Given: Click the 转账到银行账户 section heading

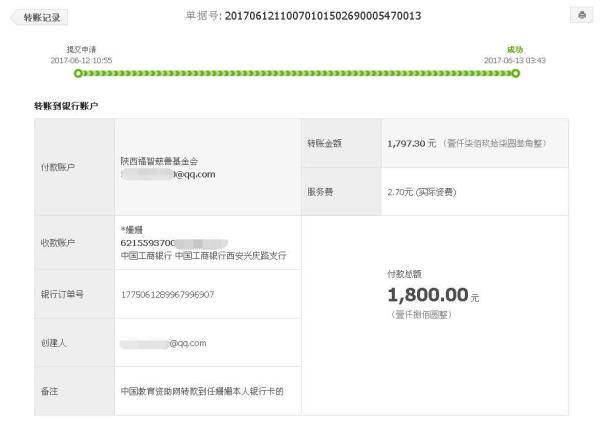Looking at the screenshot, I should (66, 106).
